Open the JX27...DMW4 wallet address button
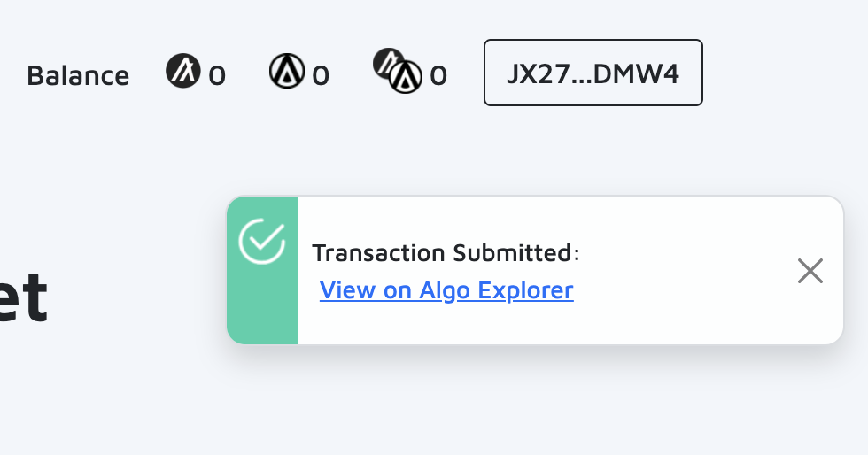868x455 pixels. (593, 73)
